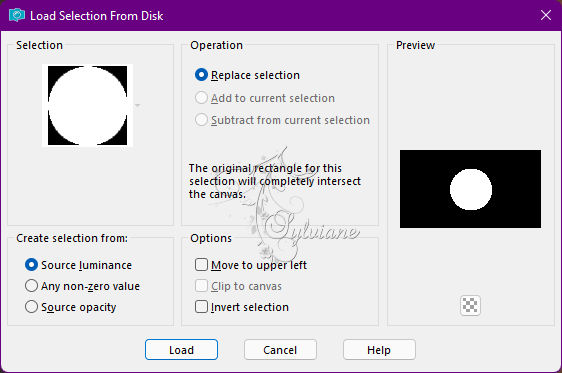Toggle the transparency checkerboard preview icon

(470, 306)
